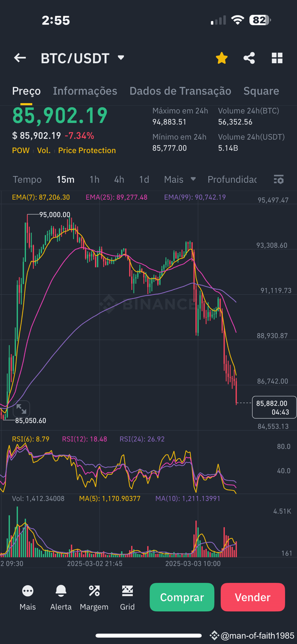Image resolution: width=297 pixels, height=644 pixels.
Task: Tap the Mínimo em 24h value 85,777.00
Action: (x=169, y=148)
